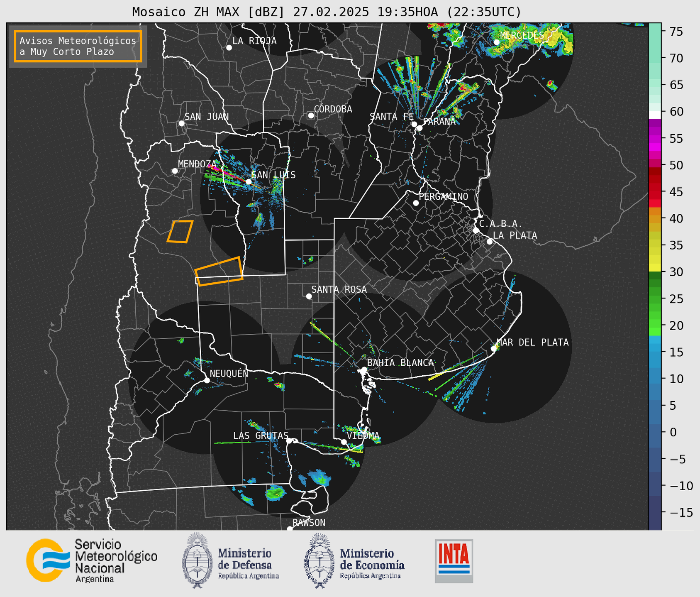Screen dimensions: 700x597
Task: Select the Neuquén city marker
Action: pos(207,380)
